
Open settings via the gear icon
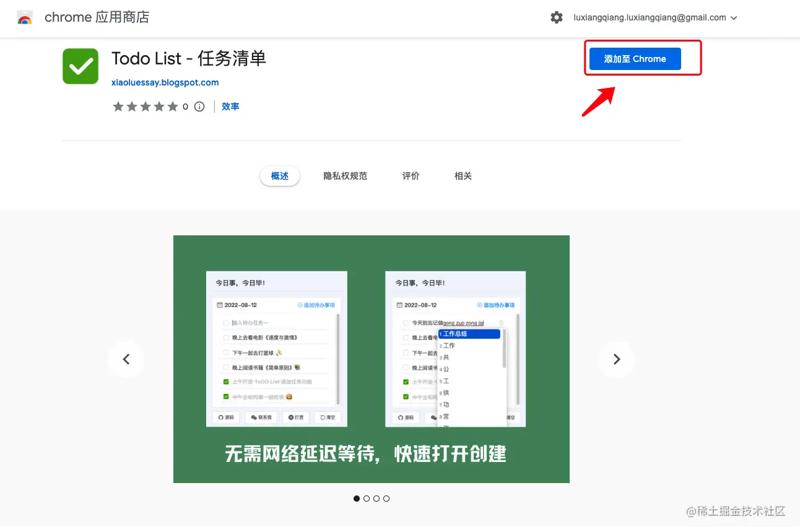557,17
